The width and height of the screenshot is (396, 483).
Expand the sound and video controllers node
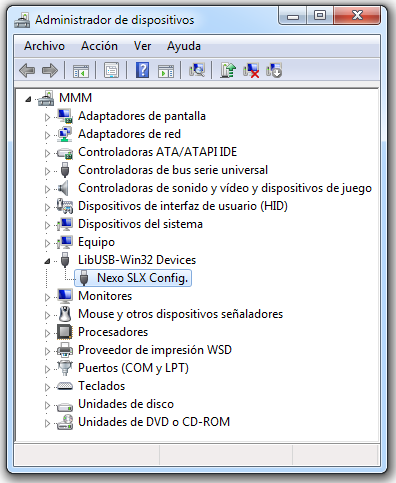tap(47, 189)
